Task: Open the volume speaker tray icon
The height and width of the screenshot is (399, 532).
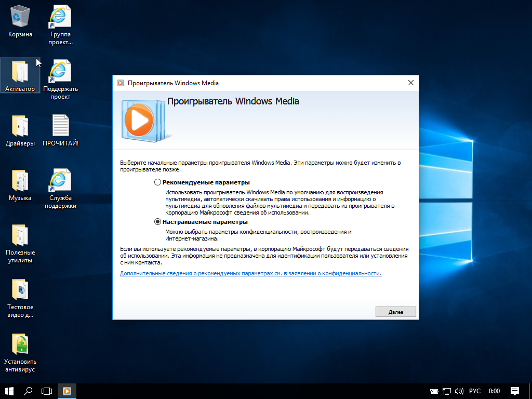Action: tap(459, 391)
